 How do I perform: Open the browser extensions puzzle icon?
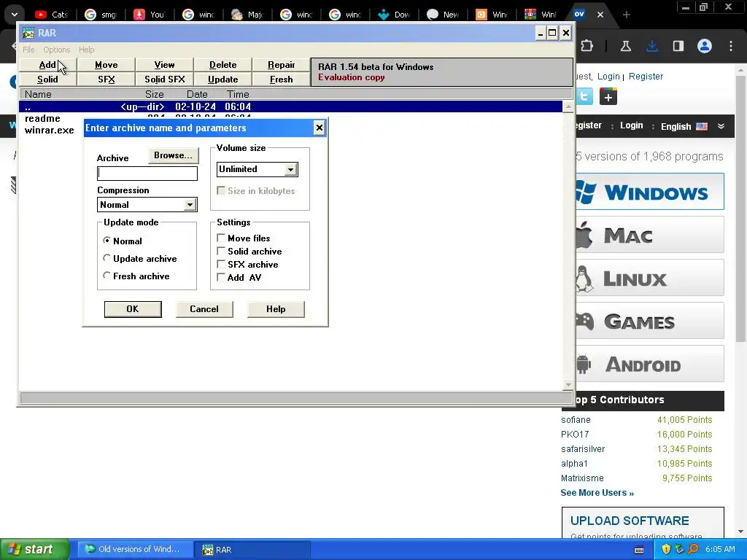(587, 46)
